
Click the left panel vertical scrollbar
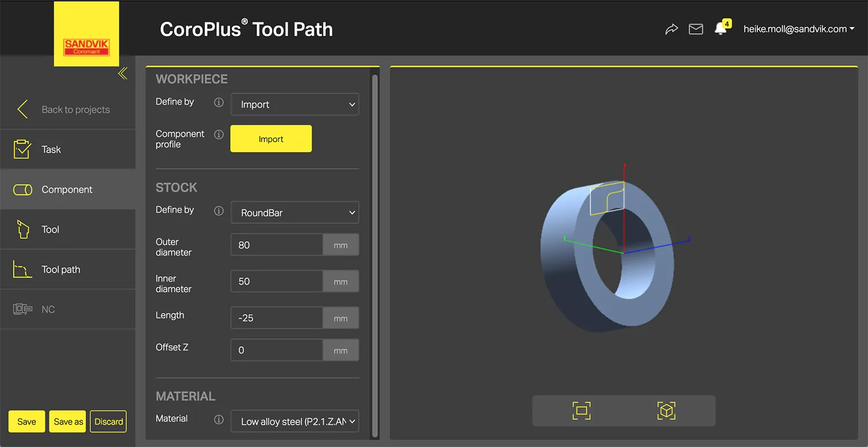[x=375, y=254]
